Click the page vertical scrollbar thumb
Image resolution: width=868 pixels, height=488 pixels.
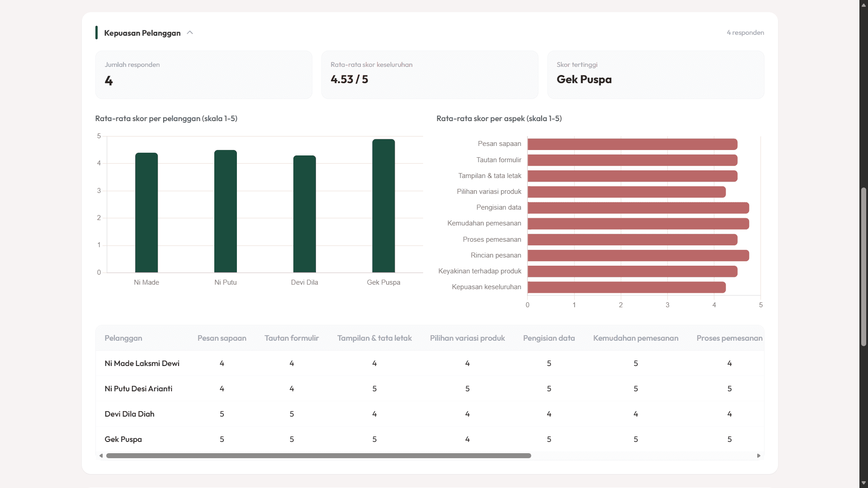tap(863, 267)
